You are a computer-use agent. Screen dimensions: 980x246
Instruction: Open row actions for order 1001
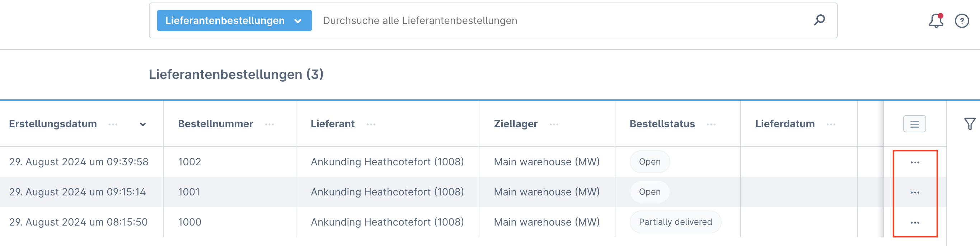tap(915, 191)
